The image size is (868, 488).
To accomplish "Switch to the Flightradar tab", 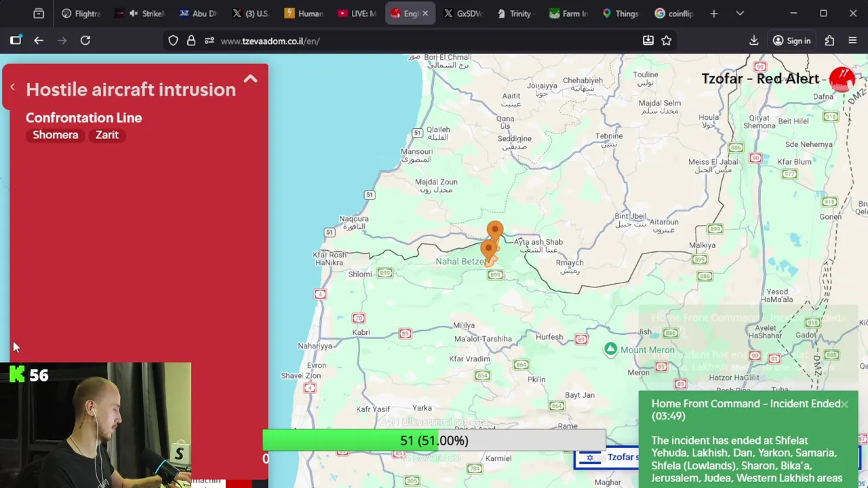I will click(81, 14).
